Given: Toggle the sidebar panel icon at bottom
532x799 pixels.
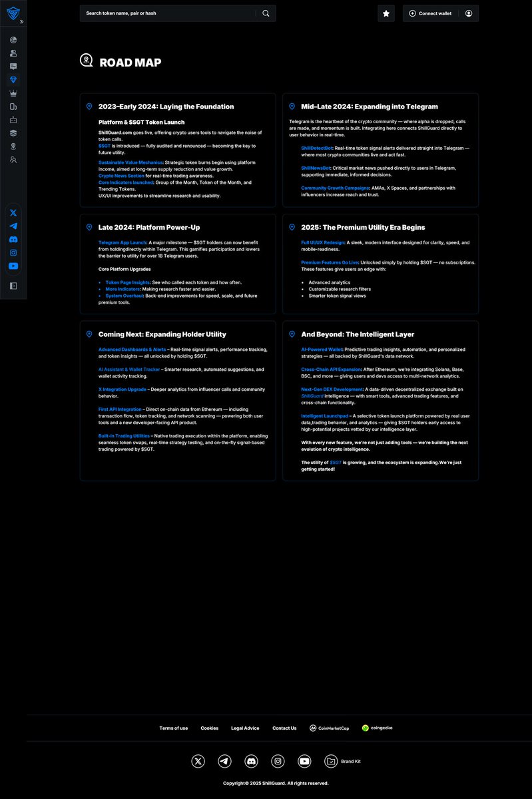Looking at the screenshot, I should tap(13, 286).
